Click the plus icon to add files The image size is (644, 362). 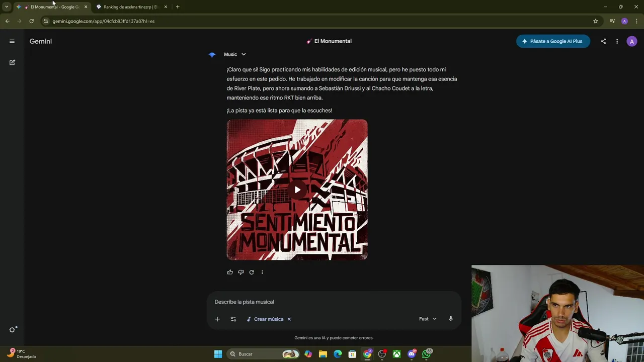217,319
